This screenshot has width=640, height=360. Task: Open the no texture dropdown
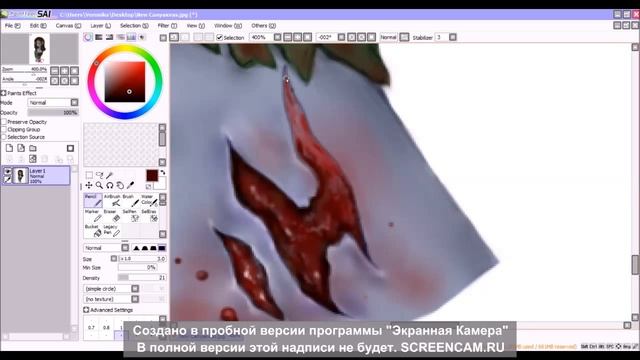pyautogui.click(x=135, y=299)
